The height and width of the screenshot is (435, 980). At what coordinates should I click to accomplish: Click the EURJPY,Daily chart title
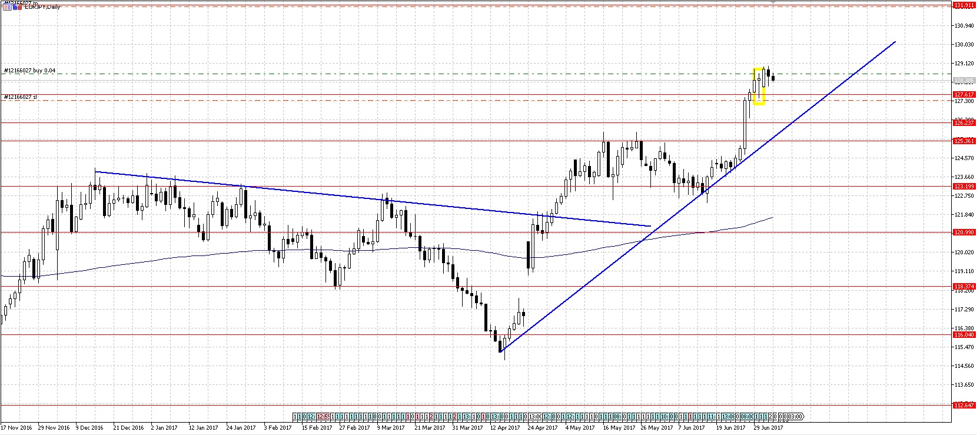pos(42,7)
